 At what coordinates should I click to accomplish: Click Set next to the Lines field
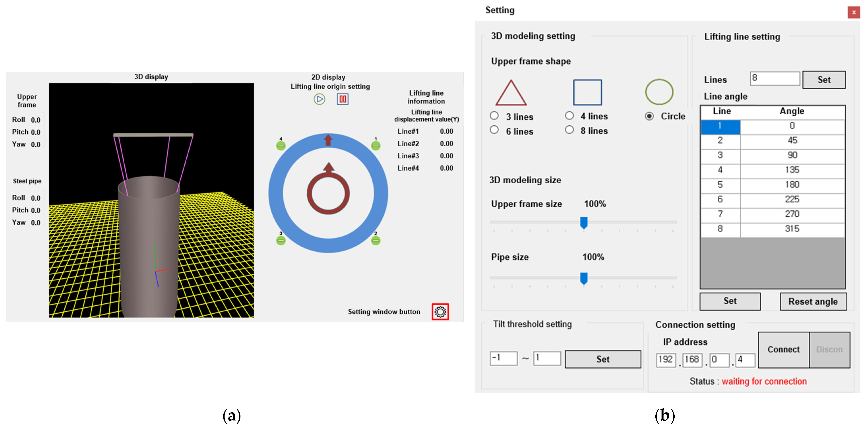(824, 80)
